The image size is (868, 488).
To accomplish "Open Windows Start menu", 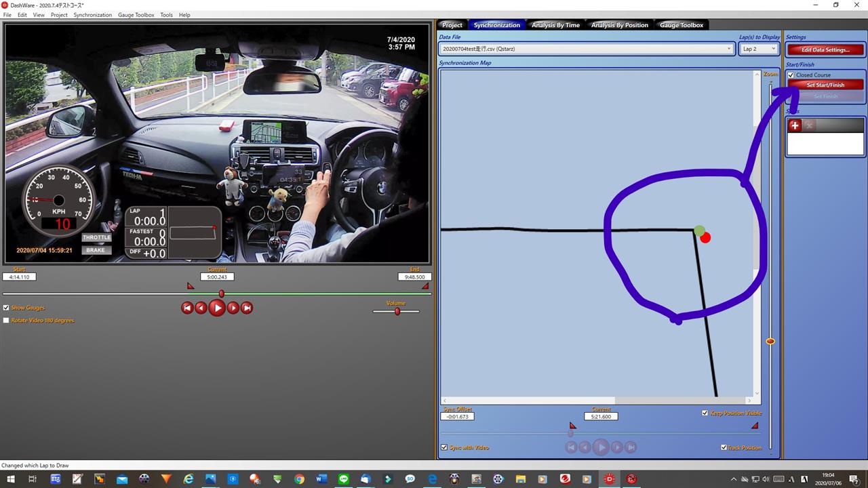I will coord(10,479).
